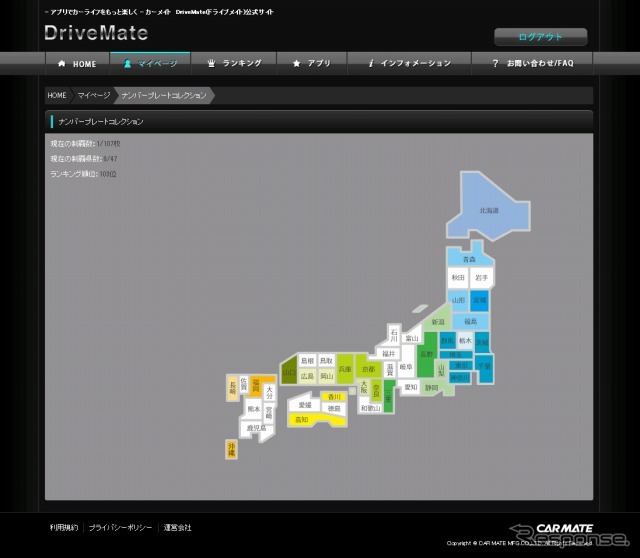Select 奈良 prefecture on the map
This screenshot has width=640, height=558.
coord(376,390)
